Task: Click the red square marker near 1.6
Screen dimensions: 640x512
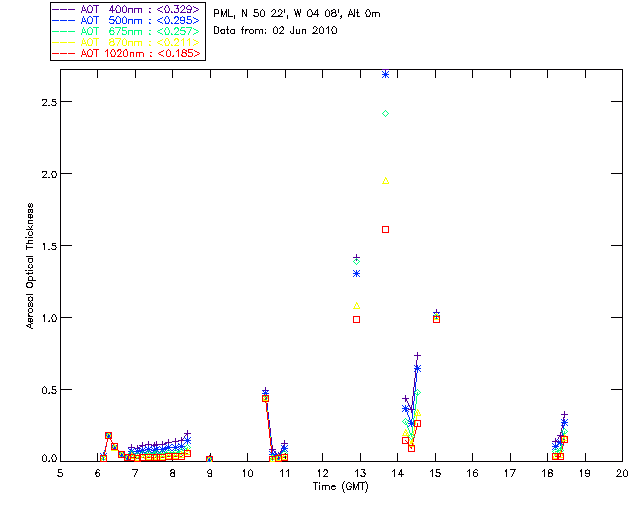Action: coord(385,229)
